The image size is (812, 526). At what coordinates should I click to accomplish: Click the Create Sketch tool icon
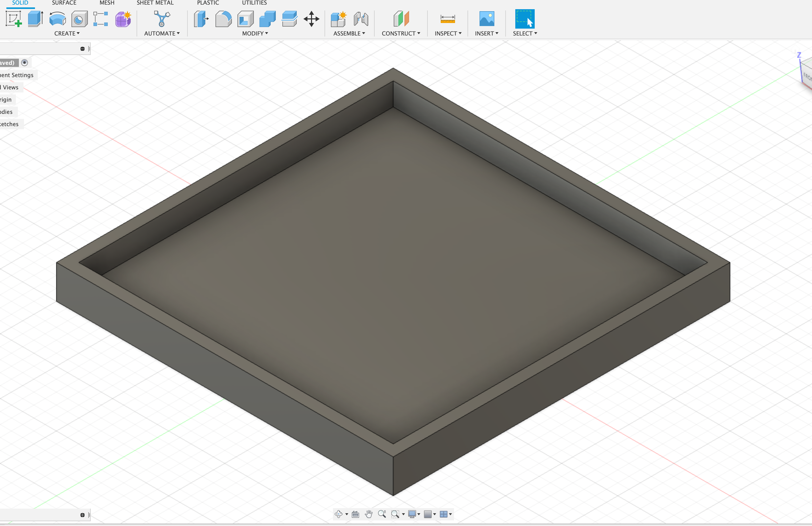(14, 19)
